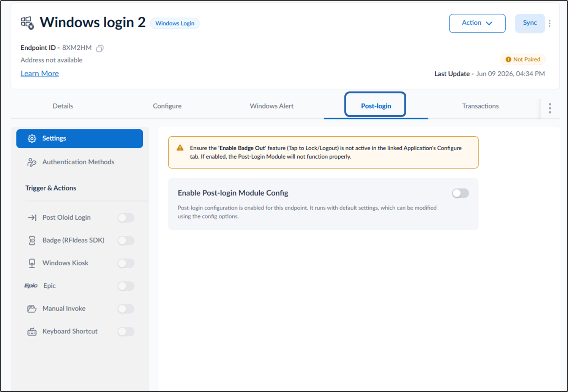Click the Windows Kiosk icon
Screen dimensions: 568x392
coord(32,263)
